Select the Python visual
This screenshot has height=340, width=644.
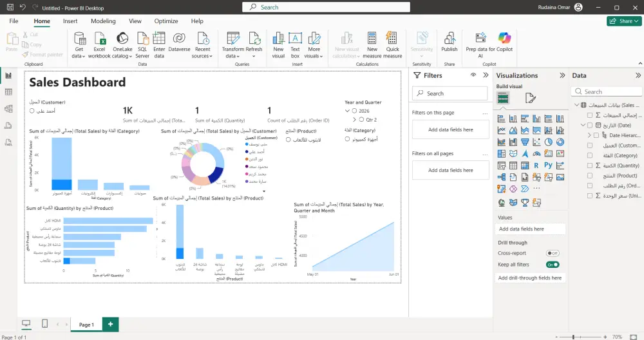[x=548, y=165]
